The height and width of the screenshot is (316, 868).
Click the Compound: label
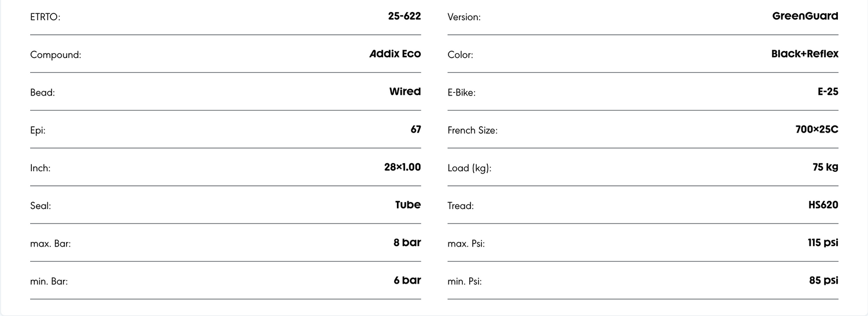tap(56, 55)
